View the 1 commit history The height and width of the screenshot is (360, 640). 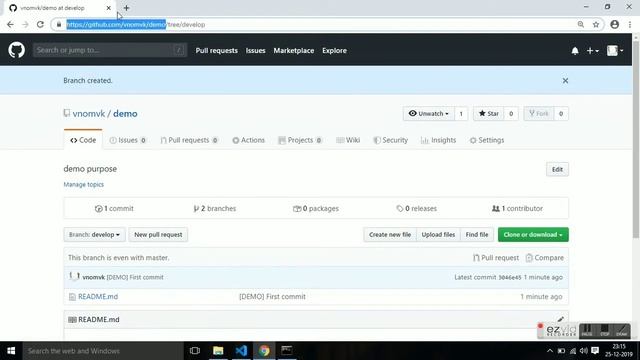point(114,209)
